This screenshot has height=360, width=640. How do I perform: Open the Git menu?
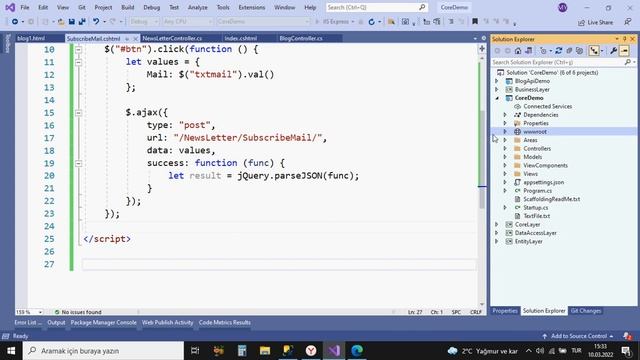(82, 7)
